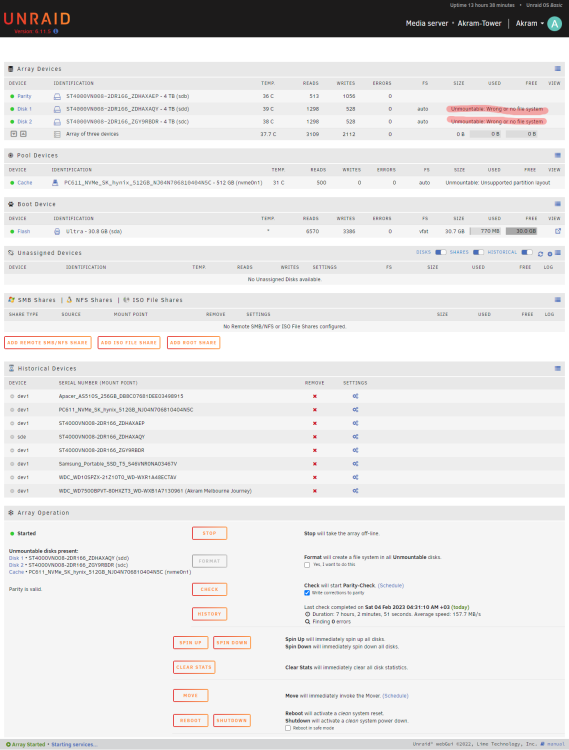Switch to ISO File Shares tab
Viewport: 569px width, 750px height.
[x=153, y=300]
